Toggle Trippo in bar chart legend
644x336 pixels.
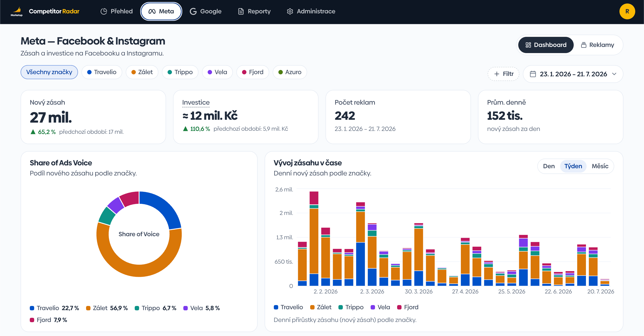coord(351,307)
